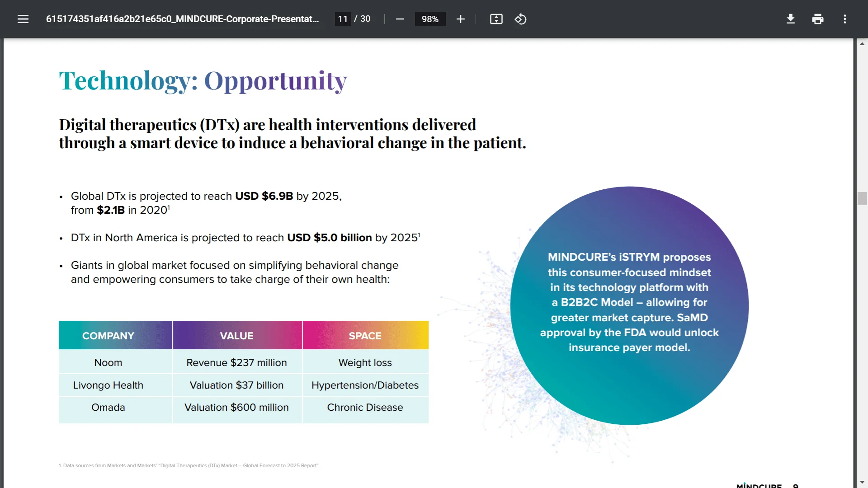Viewport: 868px width, 488px height.
Task: Rotate the document counterclockwise
Action: point(520,19)
